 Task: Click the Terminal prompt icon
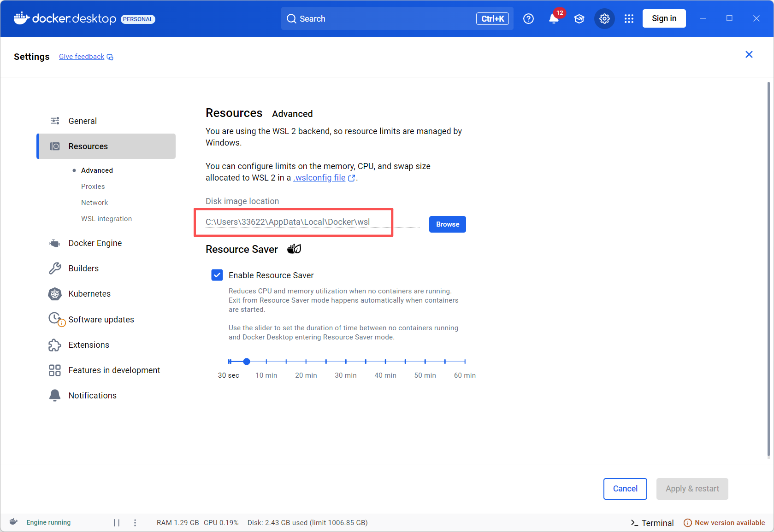[634, 523]
